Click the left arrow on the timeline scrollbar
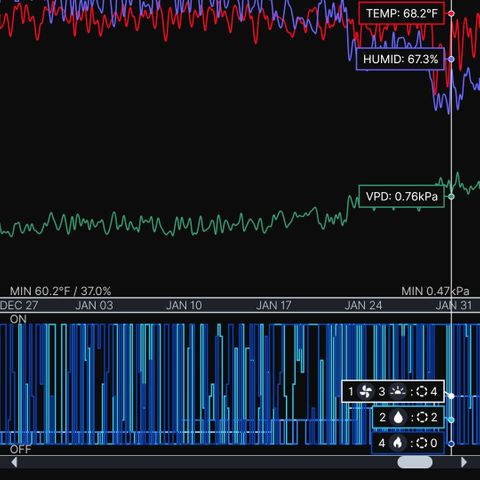The width and height of the screenshot is (480, 480). [14, 462]
